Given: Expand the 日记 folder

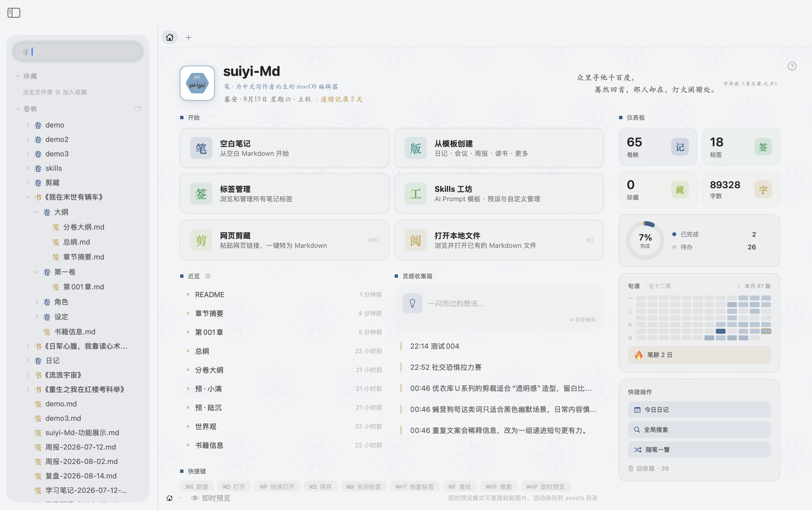Looking at the screenshot, I should coord(28,361).
